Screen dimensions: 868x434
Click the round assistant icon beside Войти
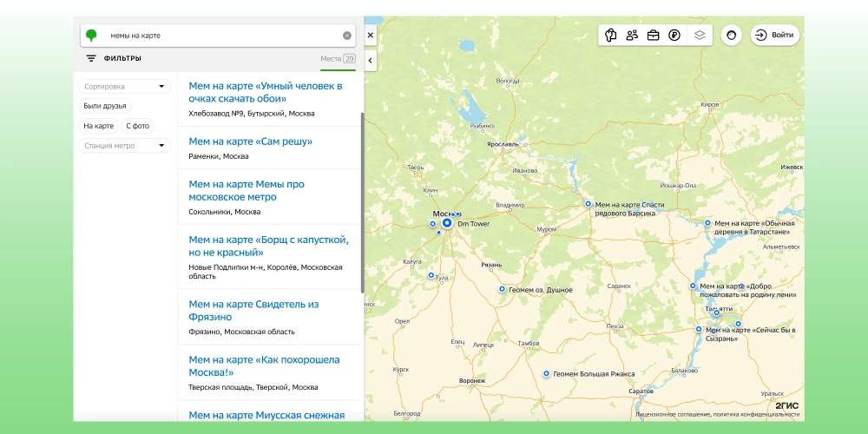coord(731,36)
